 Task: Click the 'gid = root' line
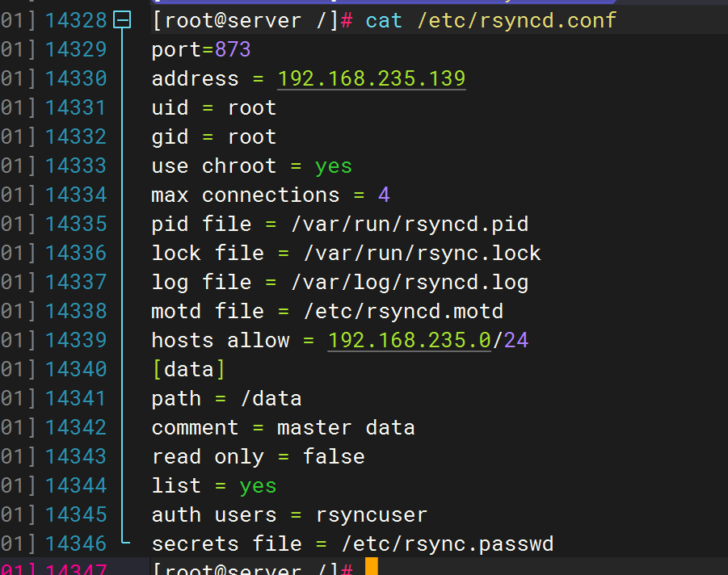coord(214,137)
